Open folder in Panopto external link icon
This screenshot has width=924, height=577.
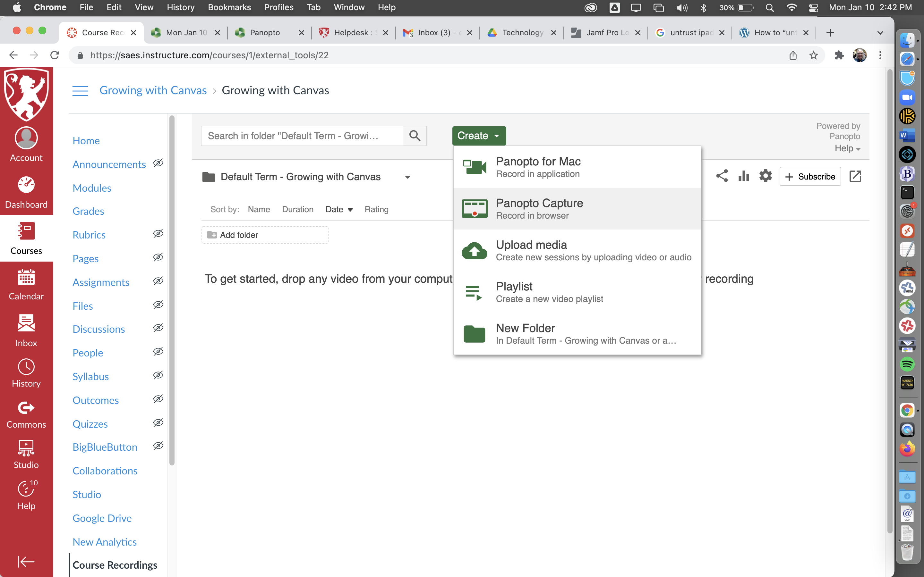point(855,176)
